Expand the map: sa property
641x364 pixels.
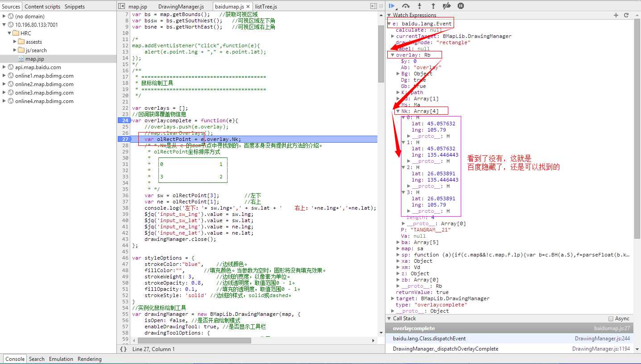398,248
